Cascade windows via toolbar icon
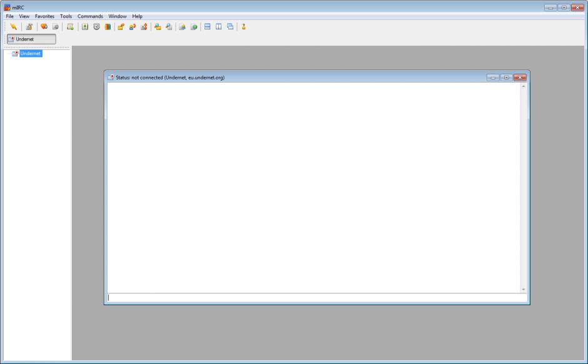The width and height of the screenshot is (588, 364). 230,27
